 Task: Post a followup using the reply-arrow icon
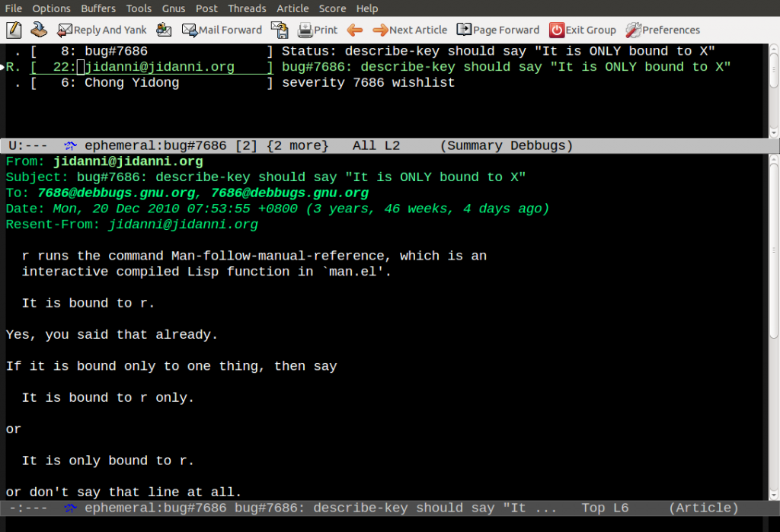coord(39,29)
